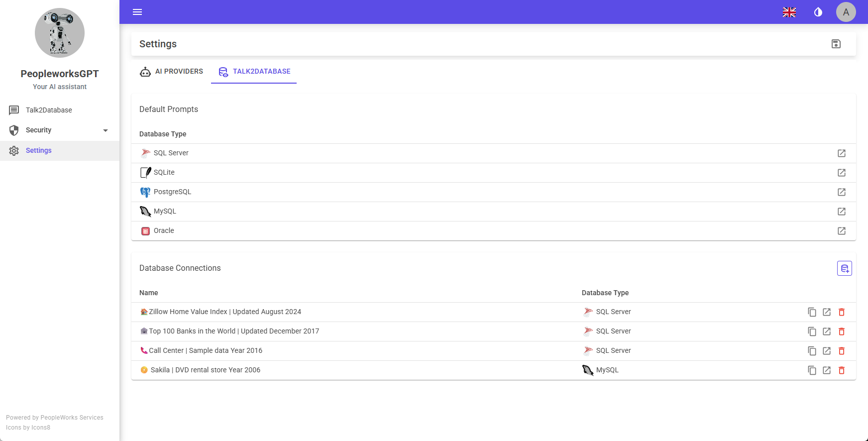
Task: Duplicate the Top 100 Banks connection
Action: pos(812,331)
